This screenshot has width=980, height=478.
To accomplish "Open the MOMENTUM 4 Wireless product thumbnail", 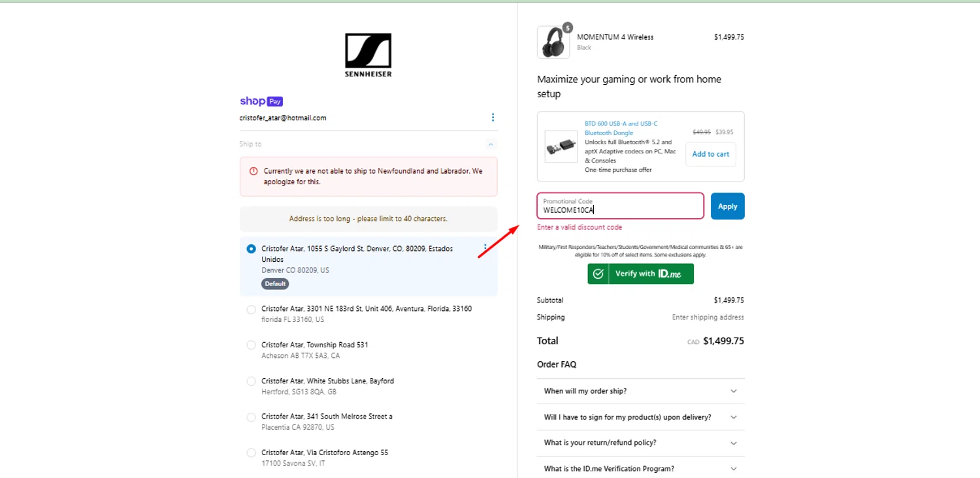I will [x=553, y=42].
